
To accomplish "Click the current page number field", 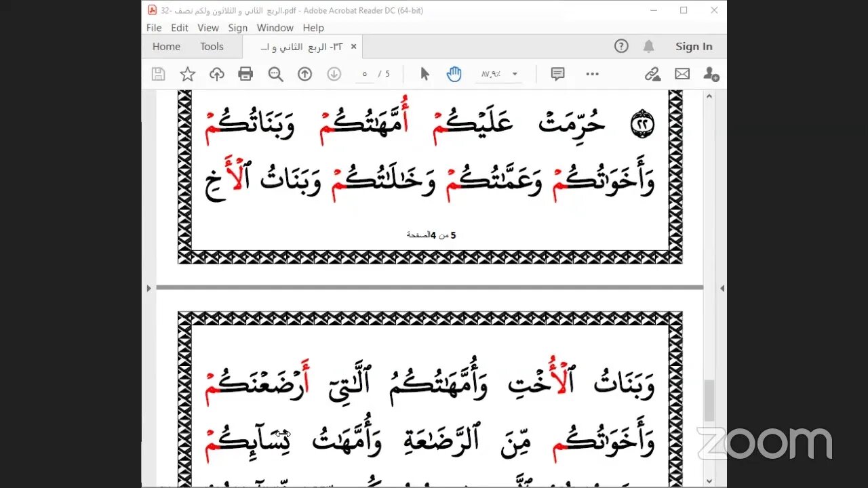I will (364, 75).
